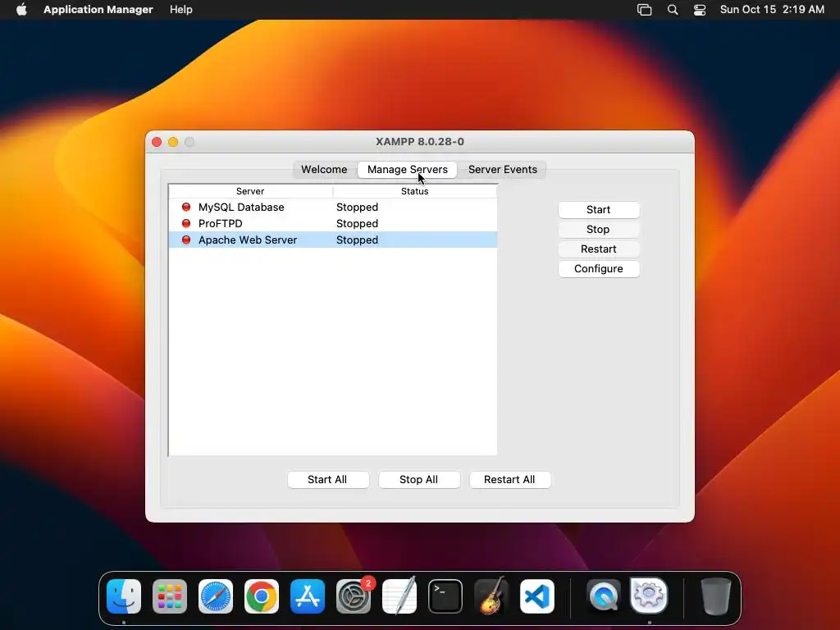Click Restart All servers
The height and width of the screenshot is (630, 840).
coord(509,479)
